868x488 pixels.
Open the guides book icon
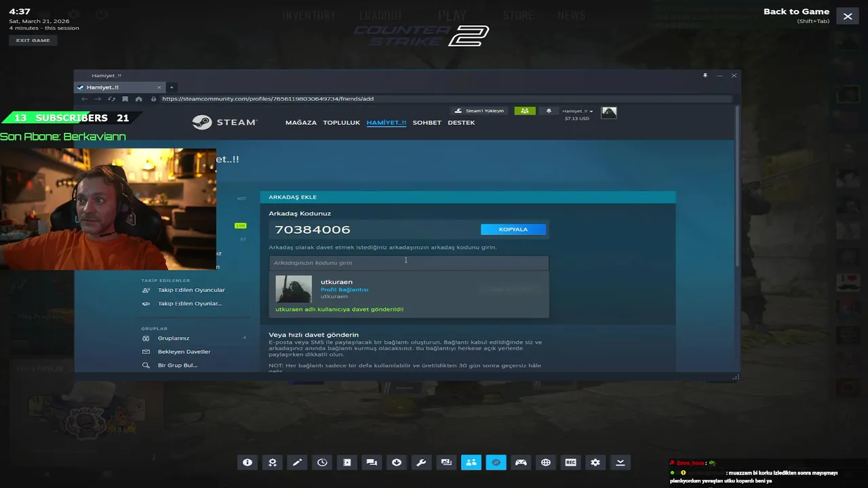(x=347, y=462)
